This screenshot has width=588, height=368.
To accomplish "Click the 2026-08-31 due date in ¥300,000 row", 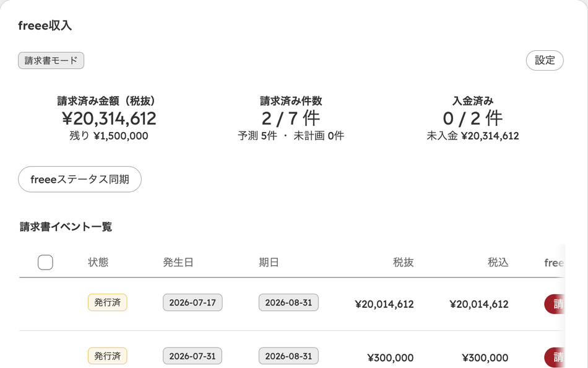I will 288,356.
